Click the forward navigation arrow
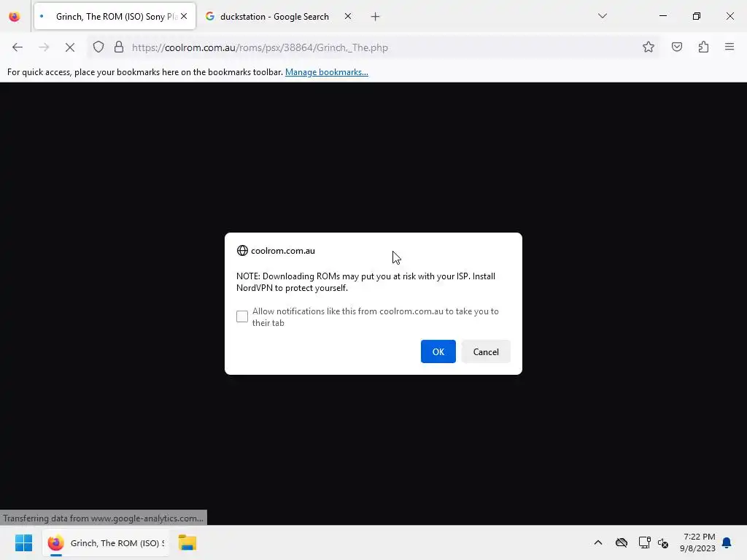The width and height of the screenshot is (747, 560). tap(44, 47)
